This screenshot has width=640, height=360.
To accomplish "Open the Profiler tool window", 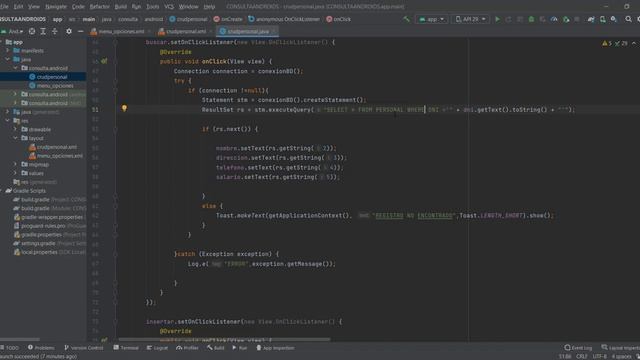I will [x=187, y=348].
